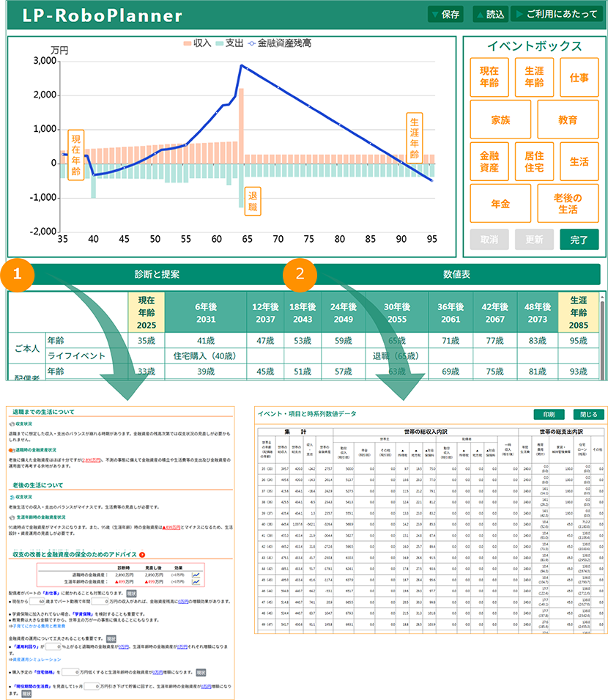Click the 印刷 print button
608x700 pixels.
click(549, 414)
